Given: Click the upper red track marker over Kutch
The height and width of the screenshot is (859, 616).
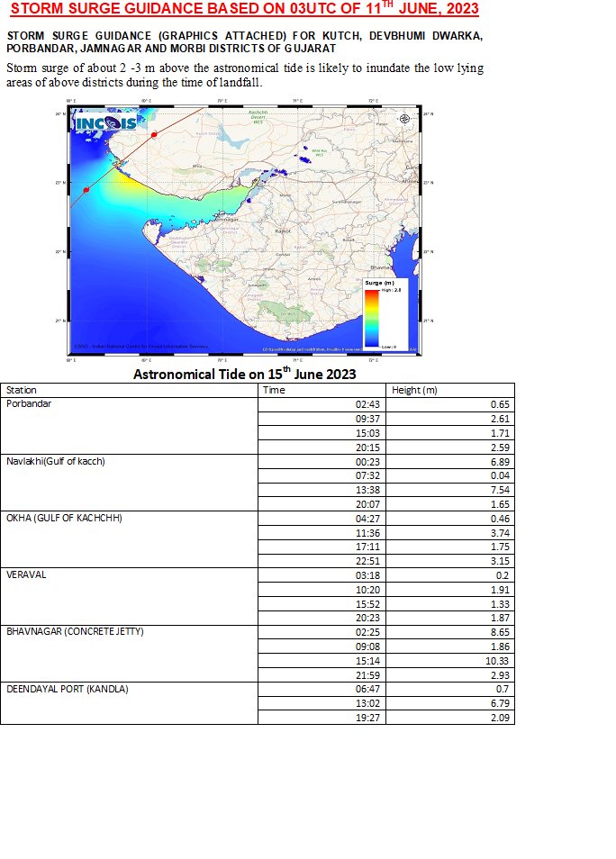Looking at the screenshot, I should [x=155, y=134].
